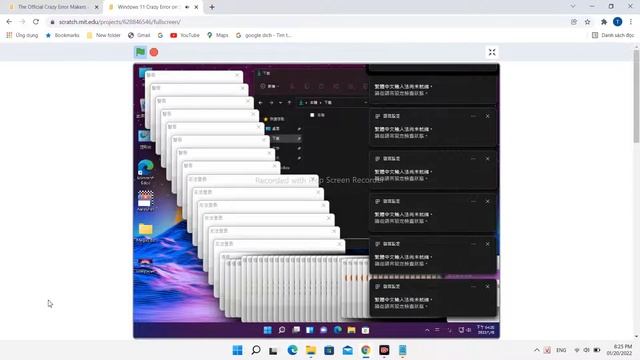Viewport: 640px width, 360px height.
Task: Open the Wi-Fi network tray icon
Action: coord(577,350)
